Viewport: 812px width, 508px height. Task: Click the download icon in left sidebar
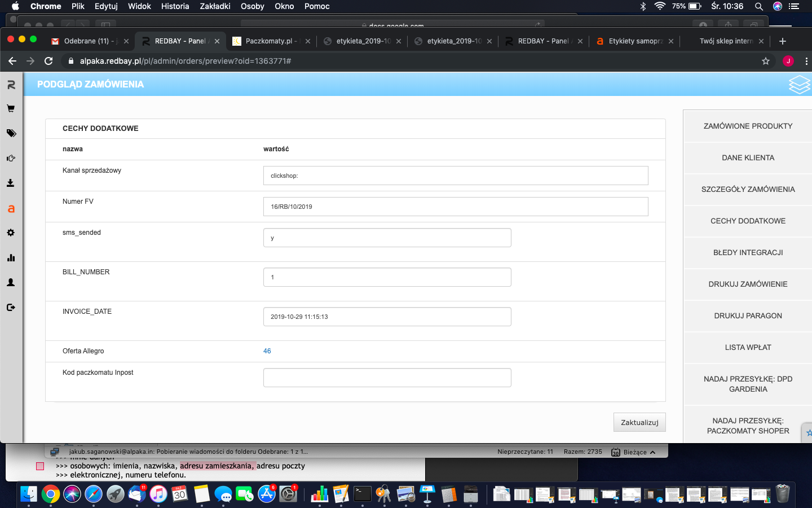(x=11, y=183)
